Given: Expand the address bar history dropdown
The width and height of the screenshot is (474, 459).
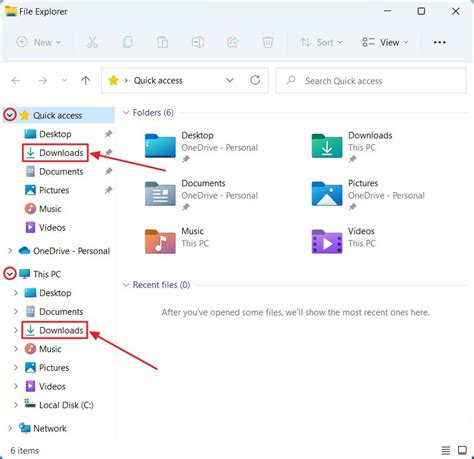Looking at the screenshot, I should (230, 80).
